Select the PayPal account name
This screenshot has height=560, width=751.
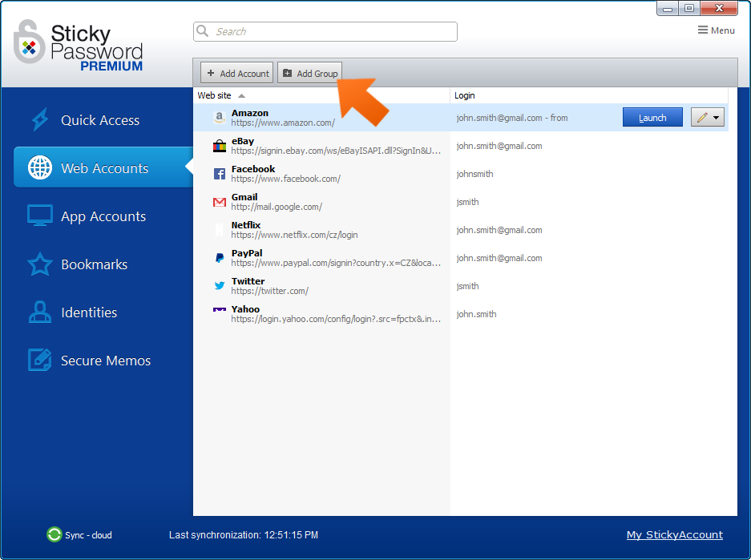[247, 252]
